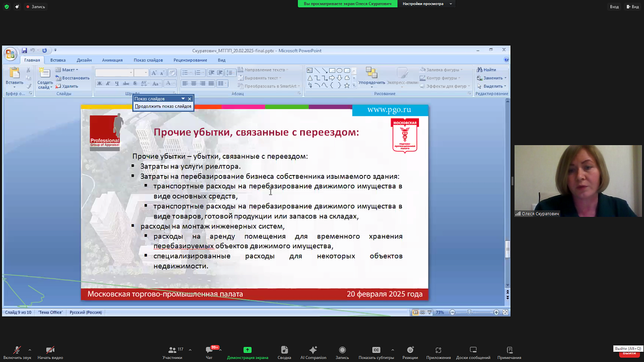Viewport: 644px width, 362px height.
Task: Click the Save icon in Quick Access toolbar
Action: (x=24, y=50)
